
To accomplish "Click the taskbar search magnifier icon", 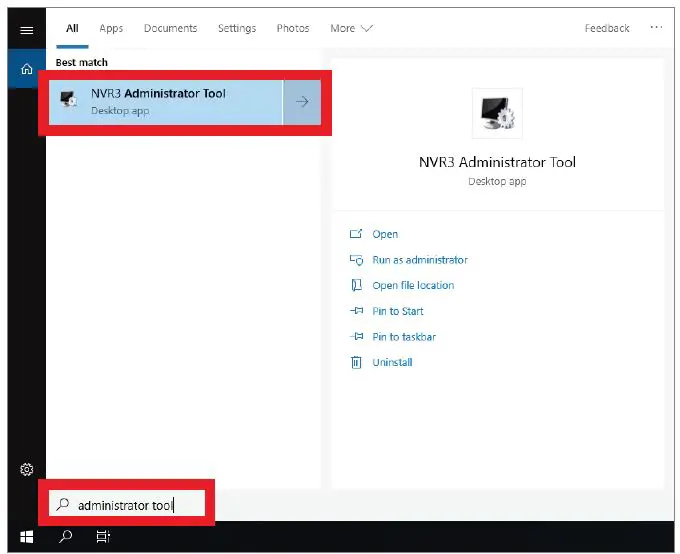I will [65, 536].
